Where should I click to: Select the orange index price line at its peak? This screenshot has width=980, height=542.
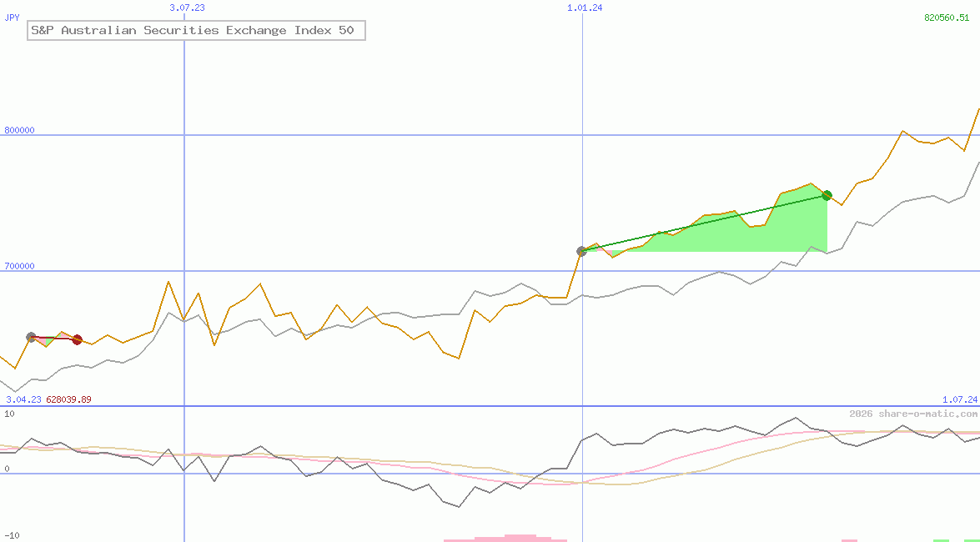click(x=977, y=108)
